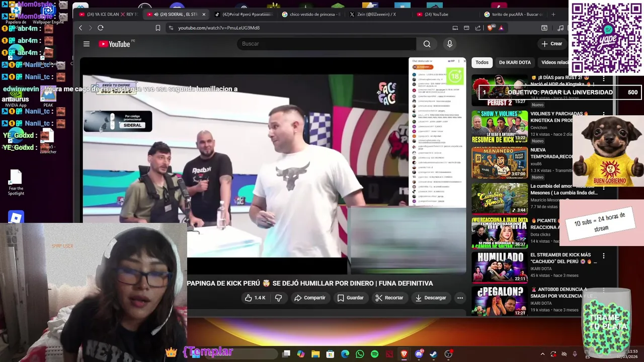Open video title NUEVA TEMPORADA,RECORD
The height and width of the screenshot is (362, 644).
pos(551,153)
